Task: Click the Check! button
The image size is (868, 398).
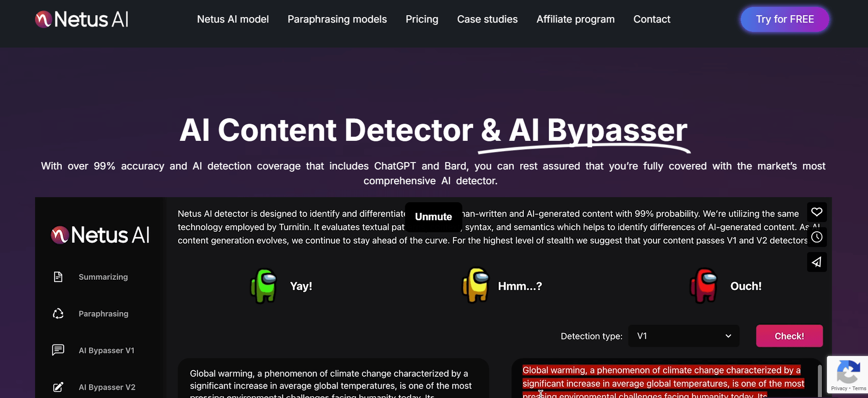Action: tap(789, 336)
